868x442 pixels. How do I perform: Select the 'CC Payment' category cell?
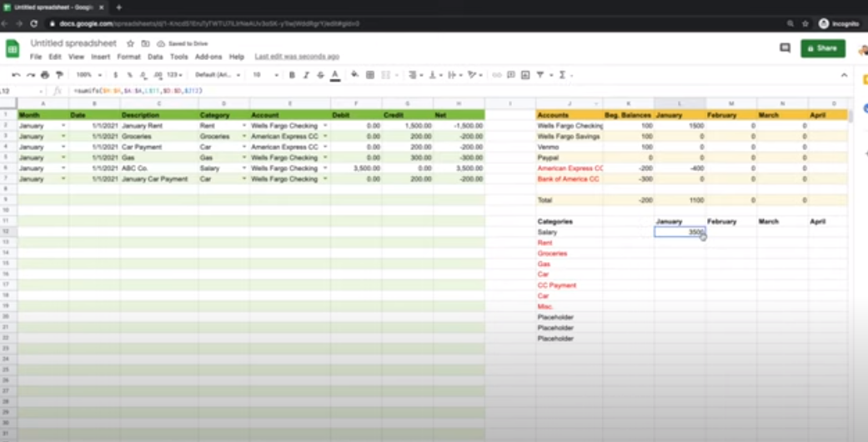(x=569, y=285)
